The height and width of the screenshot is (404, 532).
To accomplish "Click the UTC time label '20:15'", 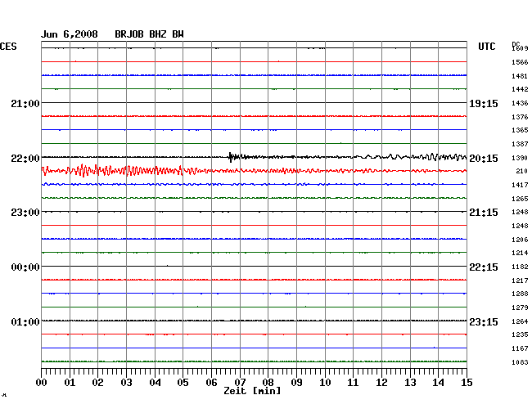I will tap(484, 158).
